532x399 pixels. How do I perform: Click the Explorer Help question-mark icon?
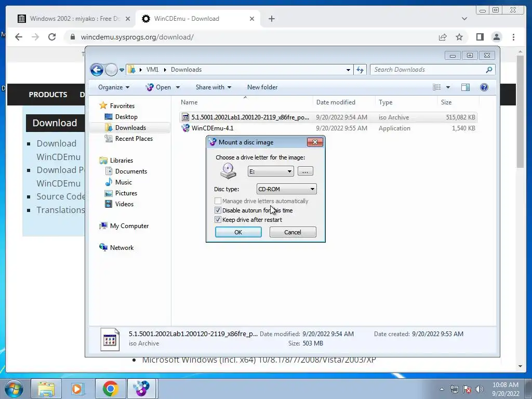click(484, 87)
